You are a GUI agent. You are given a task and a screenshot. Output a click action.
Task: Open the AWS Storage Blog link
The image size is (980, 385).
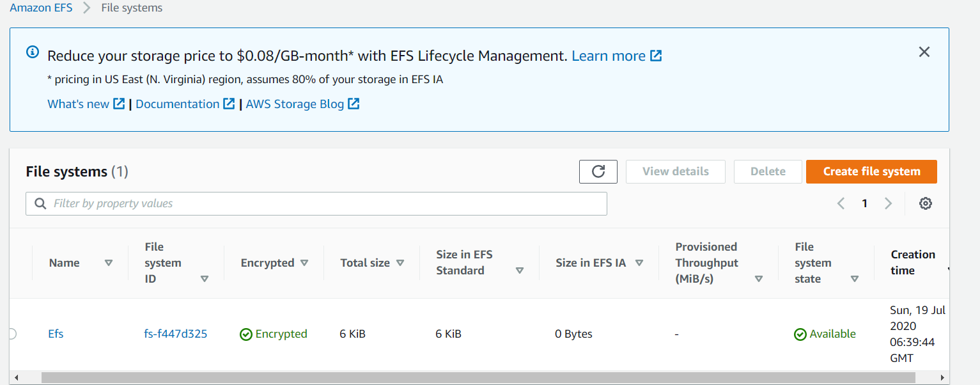(295, 104)
